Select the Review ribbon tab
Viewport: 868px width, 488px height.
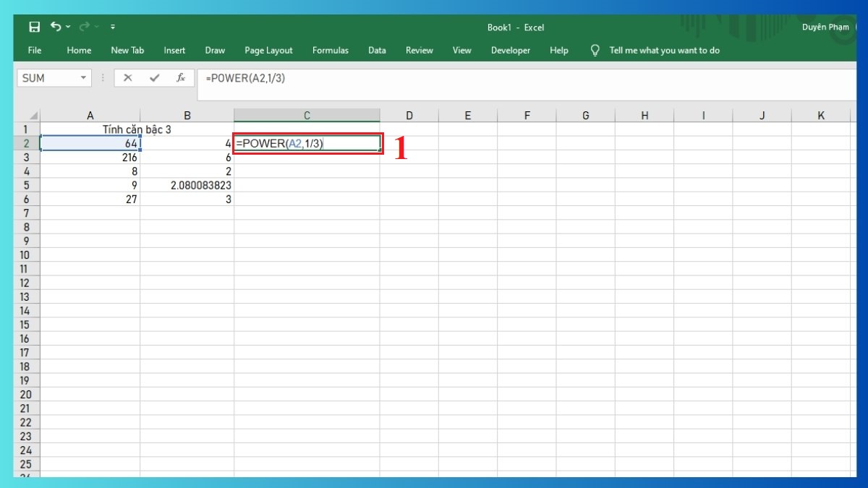point(419,51)
